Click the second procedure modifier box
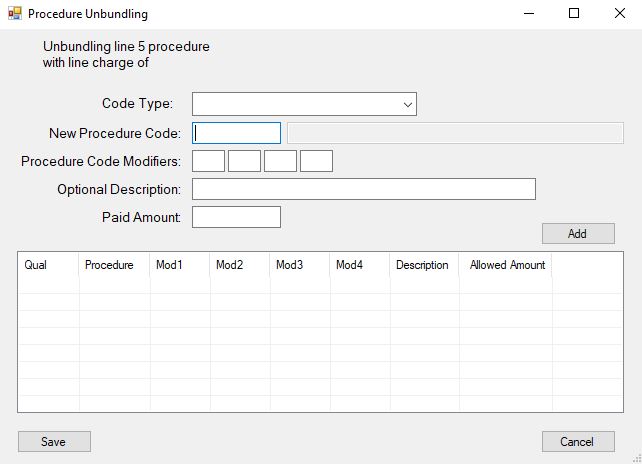The image size is (642, 464). (x=244, y=161)
